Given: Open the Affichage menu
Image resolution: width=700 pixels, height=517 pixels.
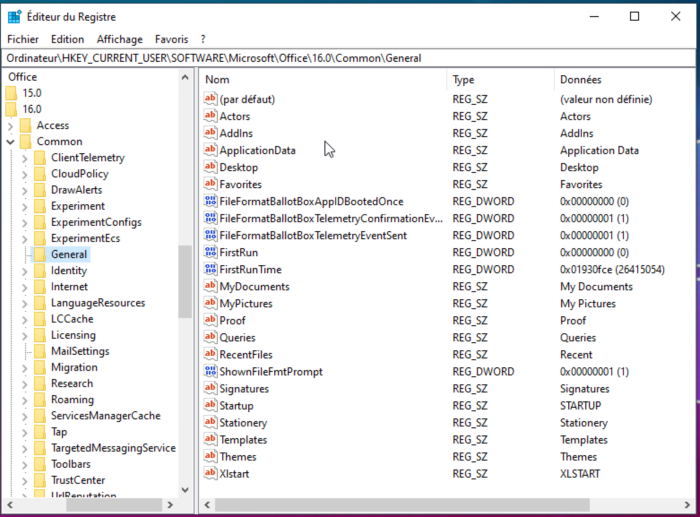Looking at the screenshot, I should [120, 39].
